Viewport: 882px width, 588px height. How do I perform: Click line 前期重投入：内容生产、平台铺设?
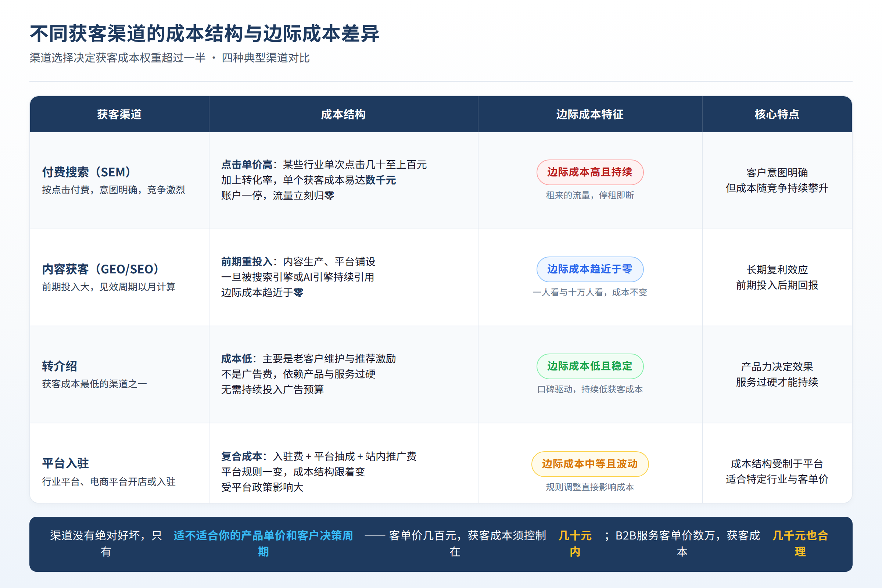tap(298, 262)
